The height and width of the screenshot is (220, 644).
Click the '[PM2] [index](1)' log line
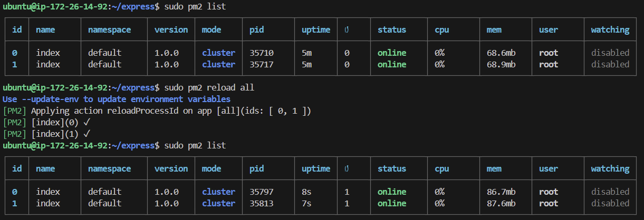click(47, 134)
